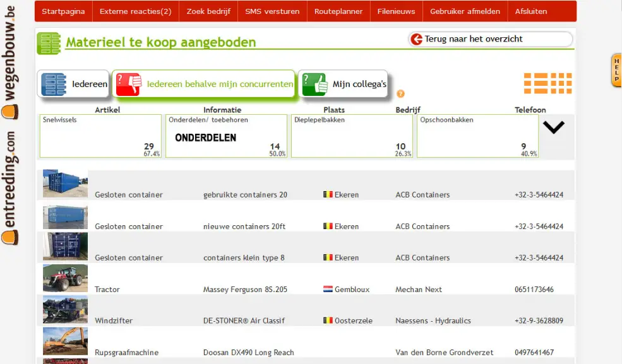This screenshot has width=622, height=364.
Task: Open the 'Zoek bedrijf' menu item
Action: (208, 11)
